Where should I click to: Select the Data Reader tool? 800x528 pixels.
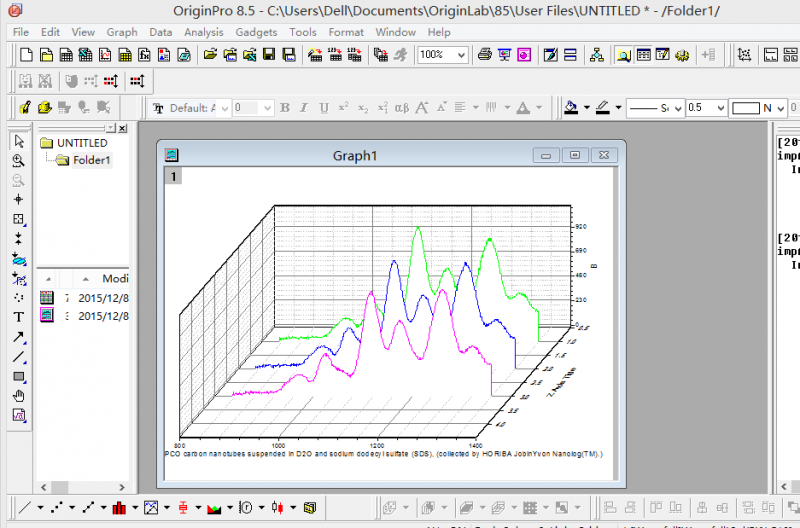tap(19, 219)
